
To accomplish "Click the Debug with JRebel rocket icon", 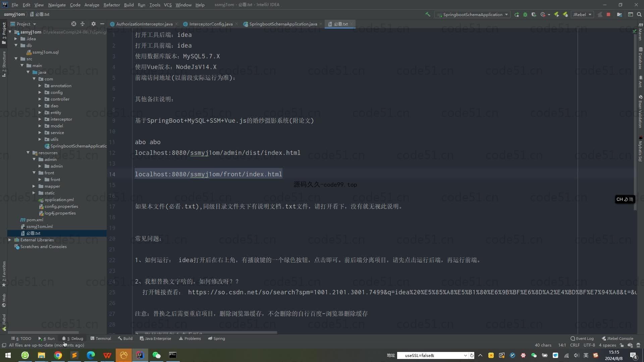I will (x=566, y=14).
